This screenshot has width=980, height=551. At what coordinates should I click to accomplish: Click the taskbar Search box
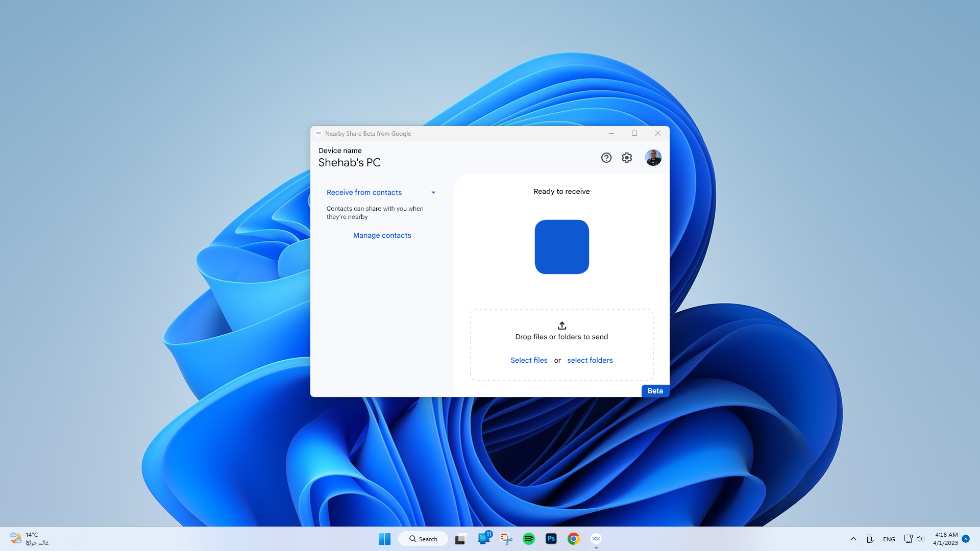tap(423, 539)
